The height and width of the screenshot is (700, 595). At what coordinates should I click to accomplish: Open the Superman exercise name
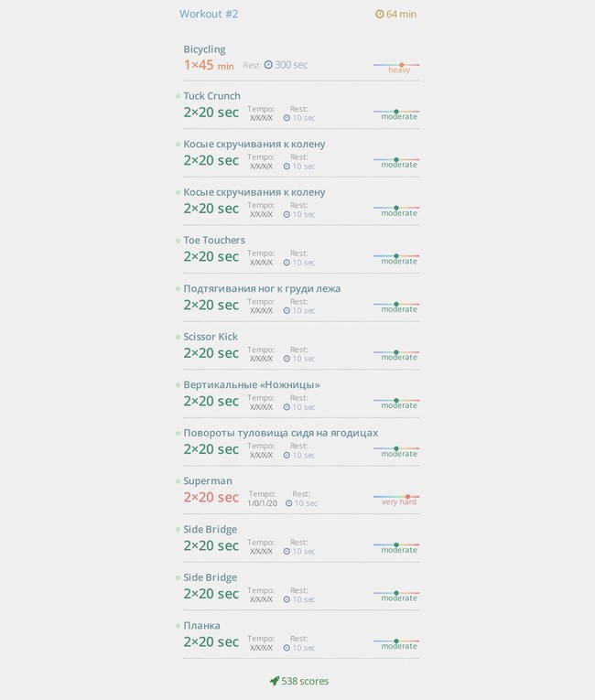[x=208, y=480]
